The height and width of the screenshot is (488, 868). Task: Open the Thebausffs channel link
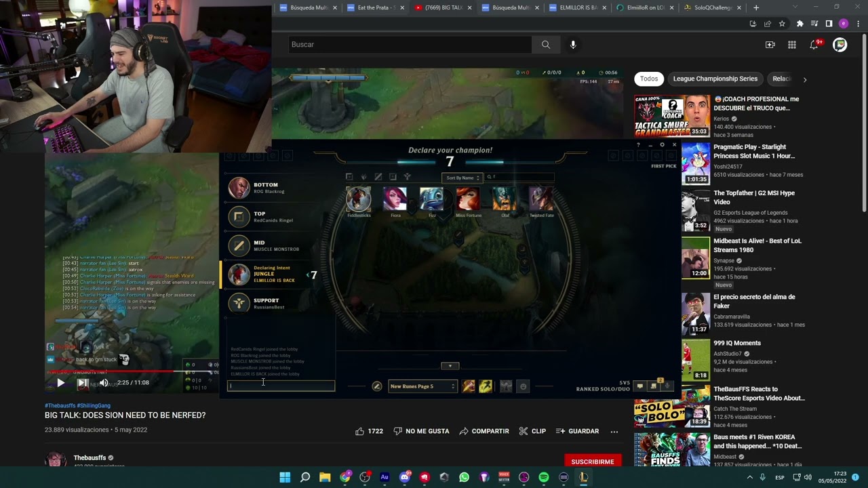coord(90,458)
